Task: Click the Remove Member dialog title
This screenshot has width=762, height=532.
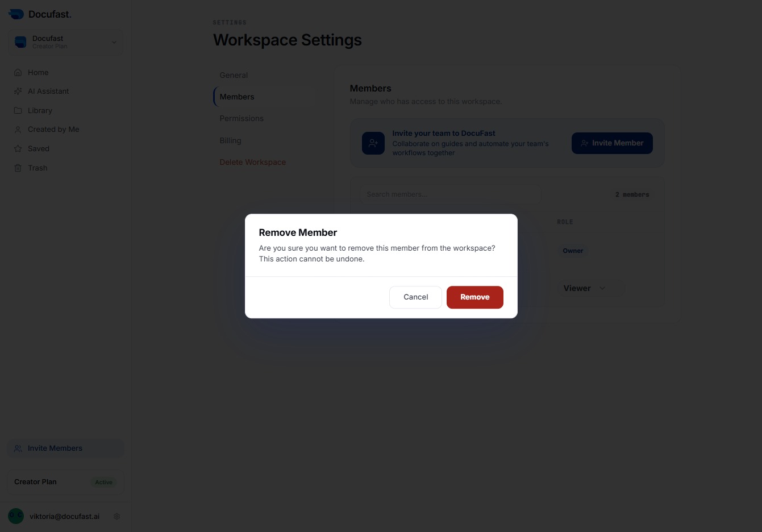Action: pos(298,232)
